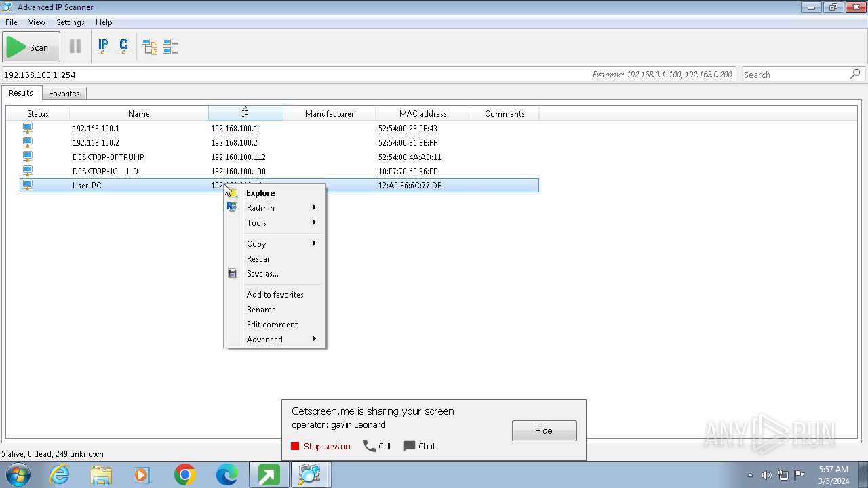Open the View menu
Screen dimensions: 868x488
37,22
